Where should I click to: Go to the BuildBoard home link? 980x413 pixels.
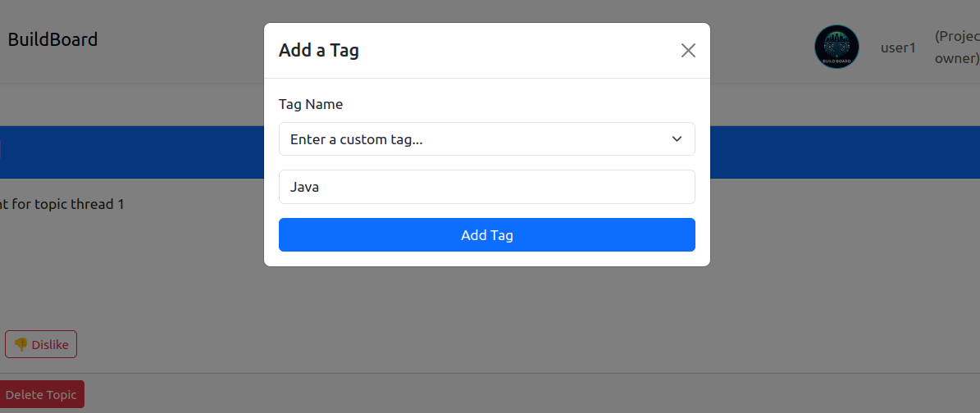pos(52,39)
